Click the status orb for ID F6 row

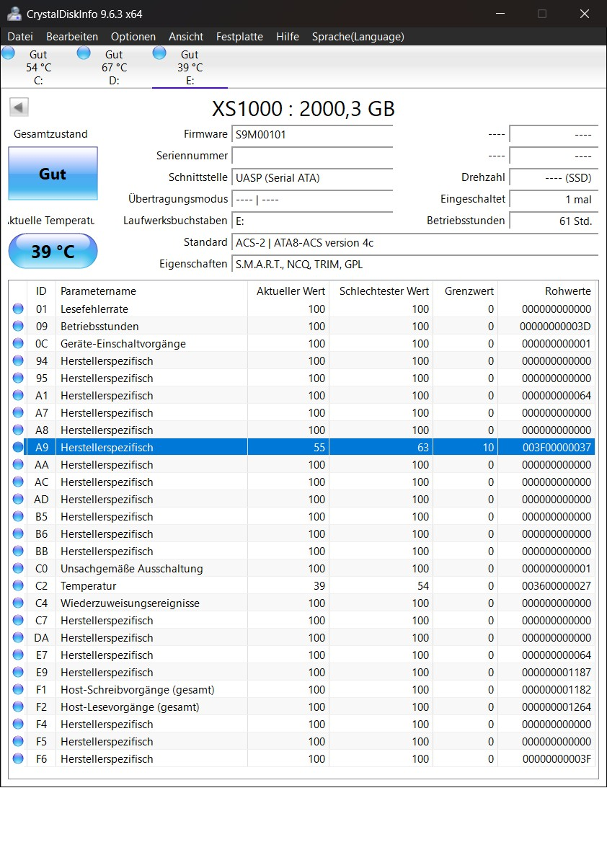pyautogui.click(x=18, y=759)
